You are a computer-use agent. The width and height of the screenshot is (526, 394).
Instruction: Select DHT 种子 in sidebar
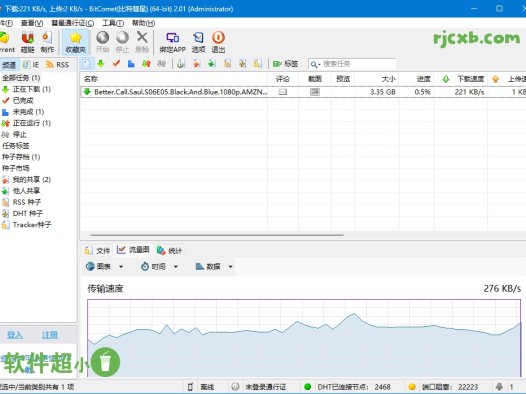click(22, 213)
